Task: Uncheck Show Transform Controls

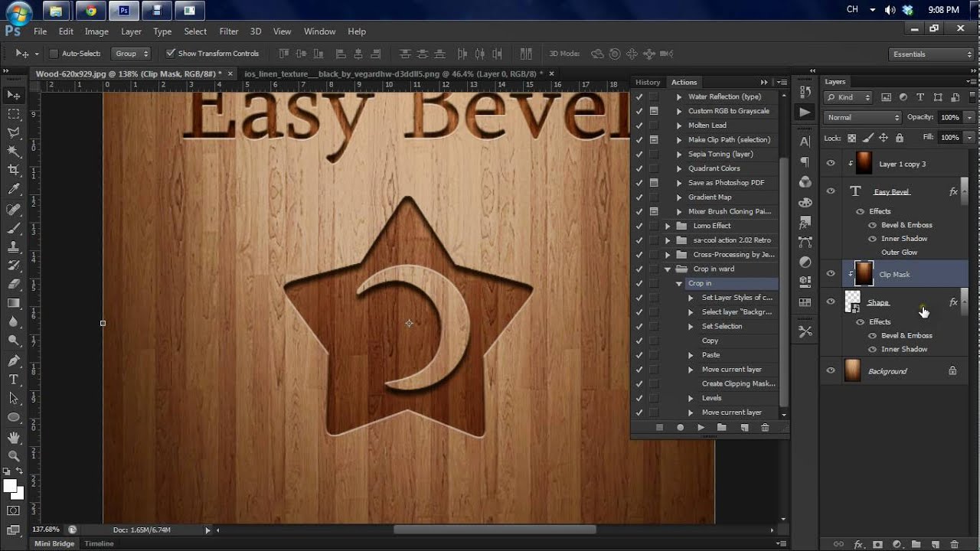Action: click(x=171, y=54)
